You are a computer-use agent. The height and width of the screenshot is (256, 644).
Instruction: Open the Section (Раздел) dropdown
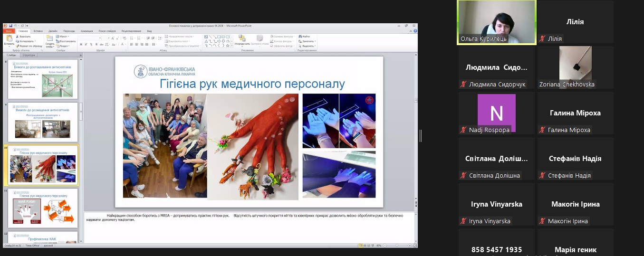coord(64,46)
